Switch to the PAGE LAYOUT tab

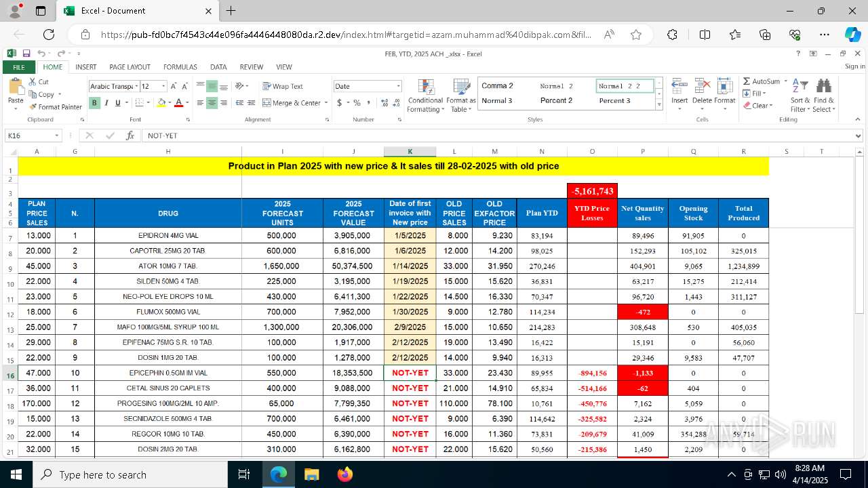click(x=130, y=67)
